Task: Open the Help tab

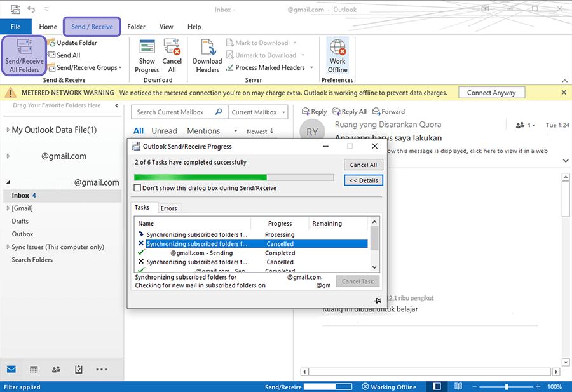Action: (x=194, y=27)
